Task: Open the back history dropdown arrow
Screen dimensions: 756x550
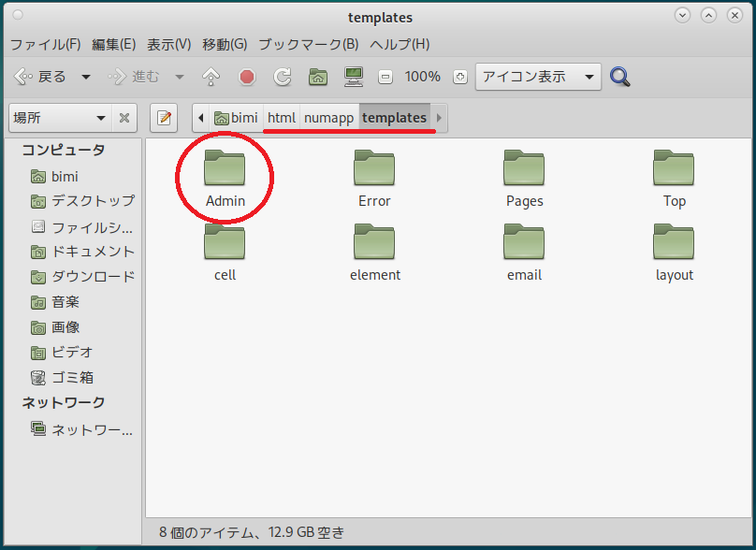Action: pos(86,77)
